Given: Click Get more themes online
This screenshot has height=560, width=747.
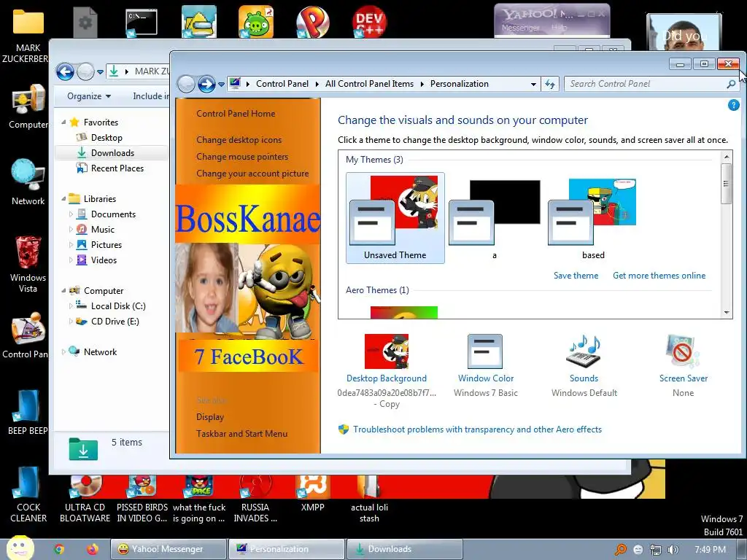Looking at the screenshot, I should pyautogui.click(x=659, y=275).
